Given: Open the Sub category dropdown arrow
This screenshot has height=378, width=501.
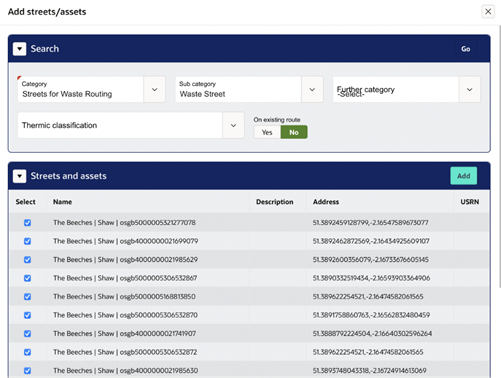Looking at the screenshot, I should pyautogui.click(x=312, y=89).
